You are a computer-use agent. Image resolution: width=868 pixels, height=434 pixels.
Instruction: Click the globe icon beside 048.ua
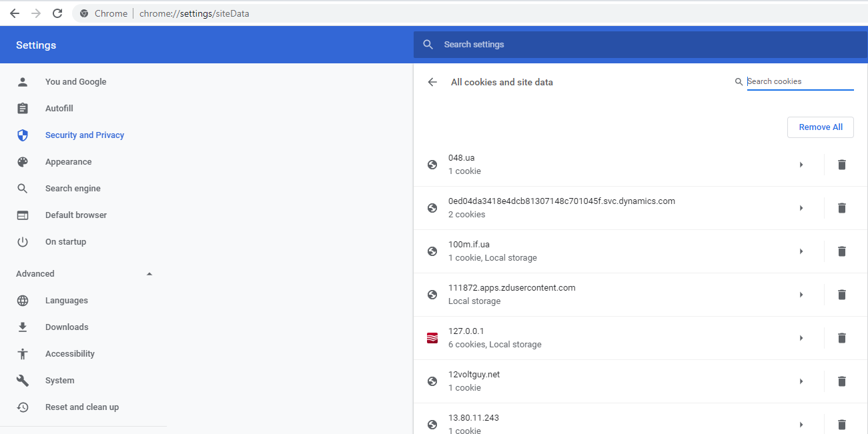(432, 165)
